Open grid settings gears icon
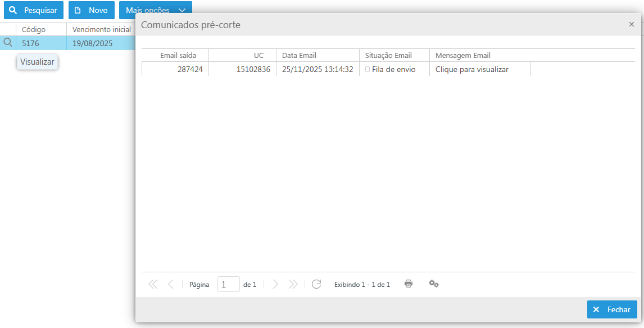 [x=433, y=284]
